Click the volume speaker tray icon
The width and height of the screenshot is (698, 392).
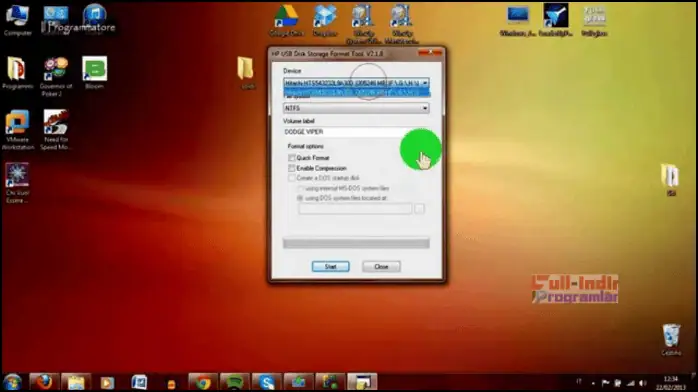point(643,383)
